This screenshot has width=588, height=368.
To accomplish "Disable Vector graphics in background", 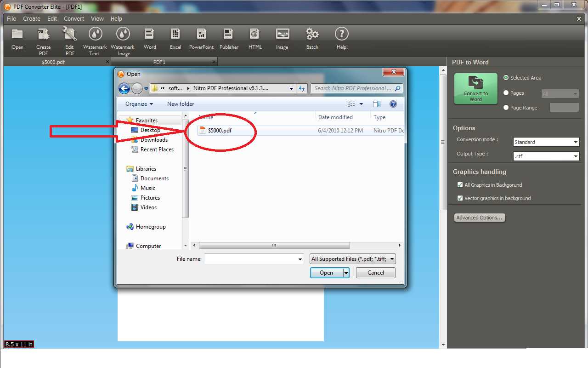I will 460,198.
